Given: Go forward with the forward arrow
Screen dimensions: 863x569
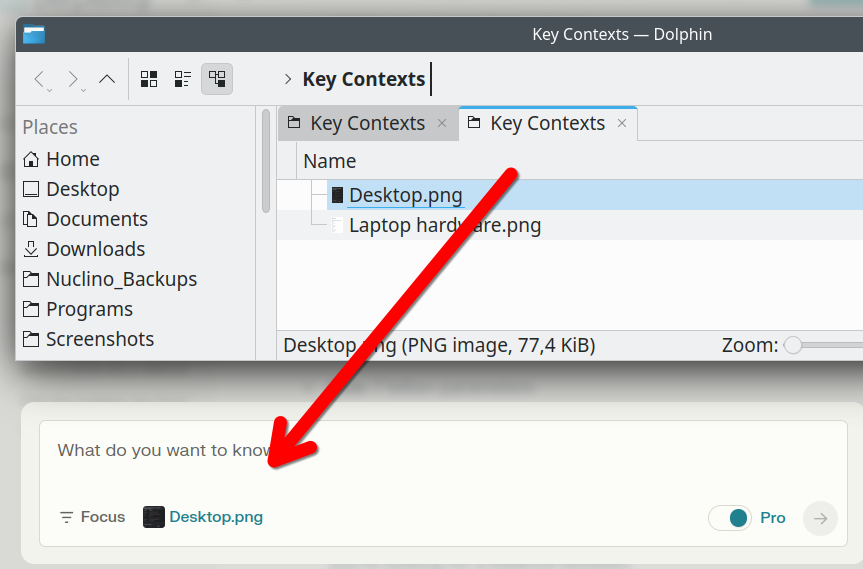Looking at the screenshot, I should [x=73, y=79].
